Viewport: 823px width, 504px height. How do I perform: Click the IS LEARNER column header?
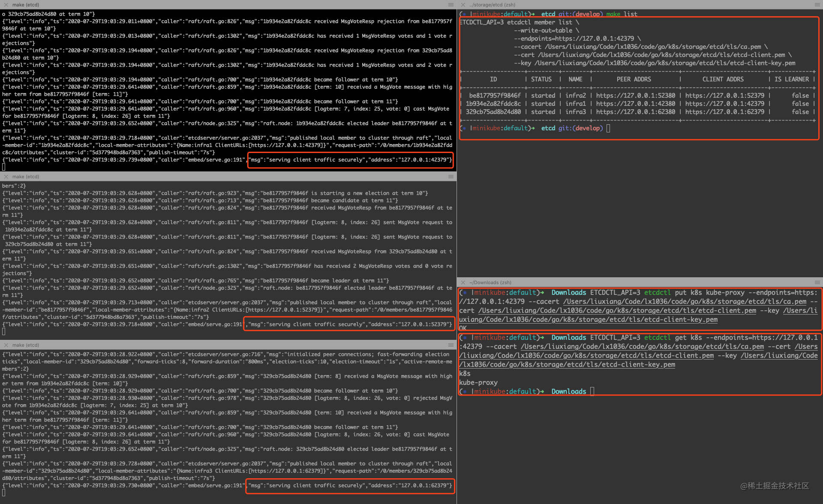coord(792,79)
